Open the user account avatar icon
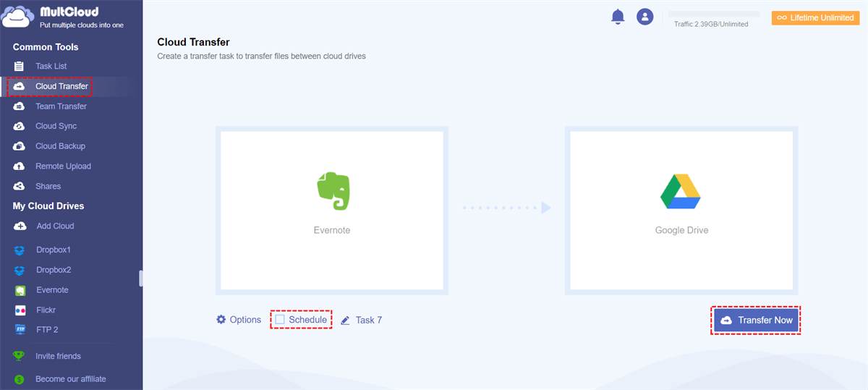868x390 pixels. (644, 17)
